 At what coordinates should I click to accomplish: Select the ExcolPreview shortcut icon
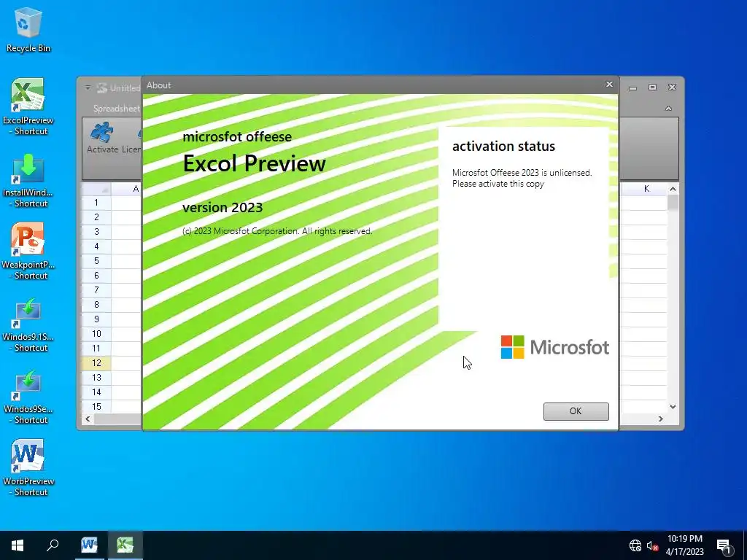[28, 106]
